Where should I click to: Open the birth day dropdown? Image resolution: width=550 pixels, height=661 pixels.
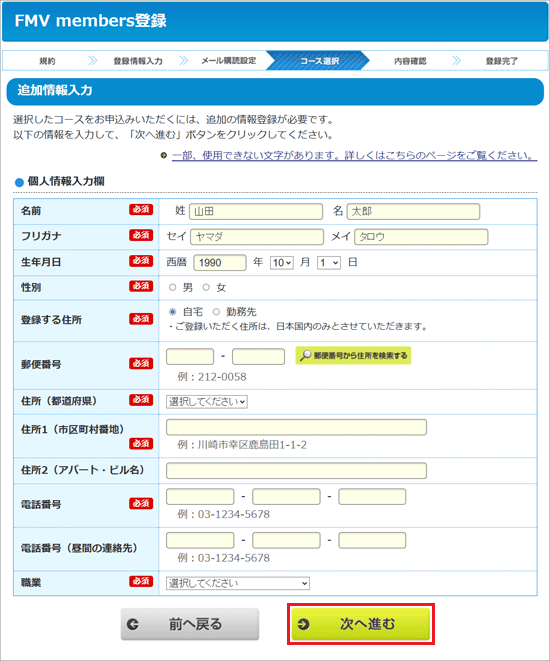(329, 263)
